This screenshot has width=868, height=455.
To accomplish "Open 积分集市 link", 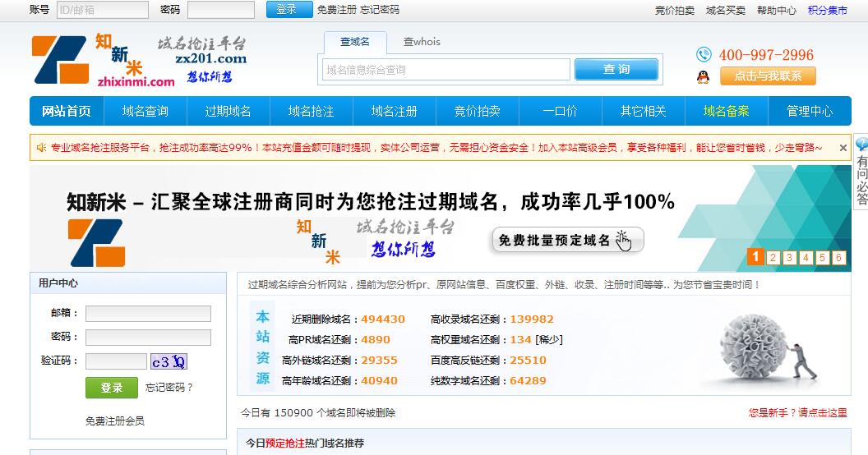I will click(828, 11).
